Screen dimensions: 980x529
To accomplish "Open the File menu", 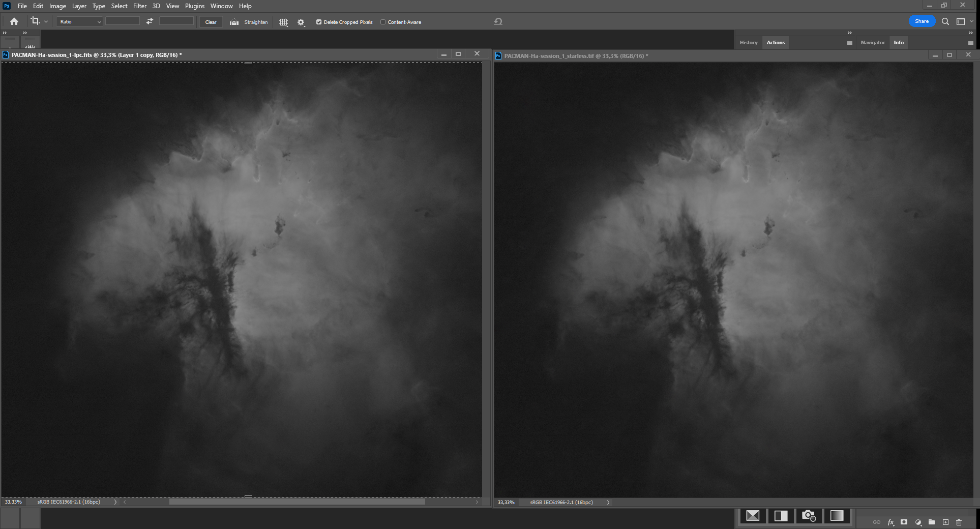I will [x=22, y=6].
